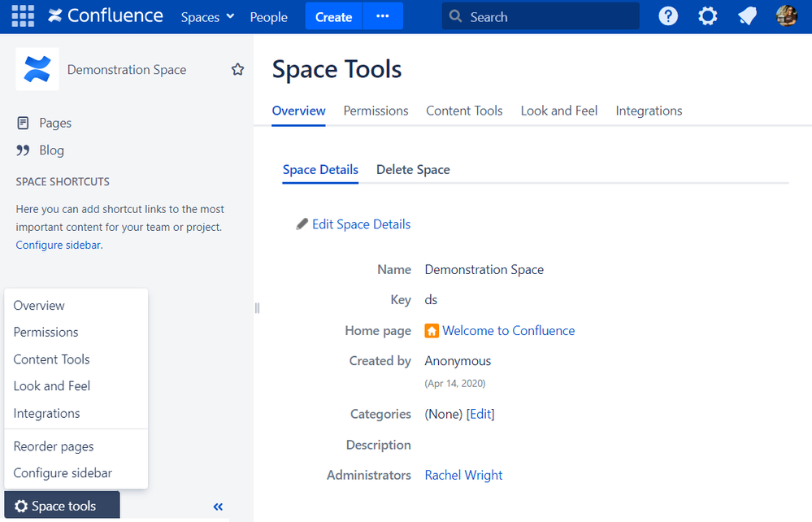Image resolution: width=812 pixels, height=522 pixels.
Task: Toggle the Space tools menu button
Action: click(x=62, y=506)
